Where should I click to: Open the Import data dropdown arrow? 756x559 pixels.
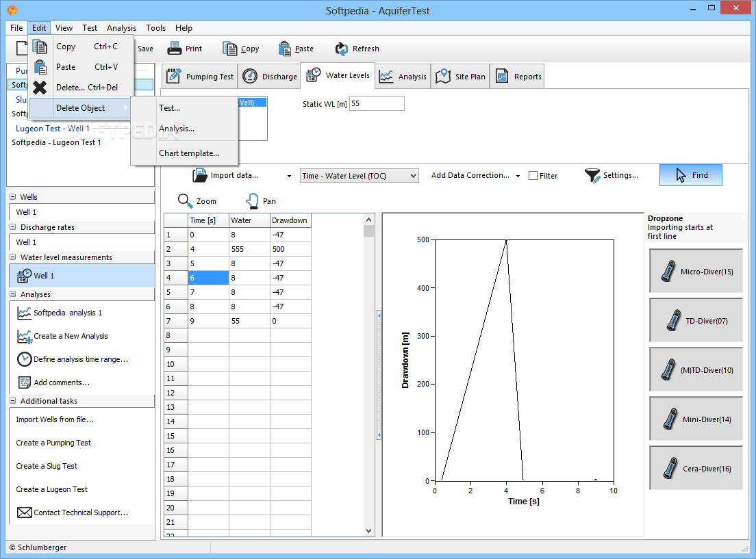289,176
